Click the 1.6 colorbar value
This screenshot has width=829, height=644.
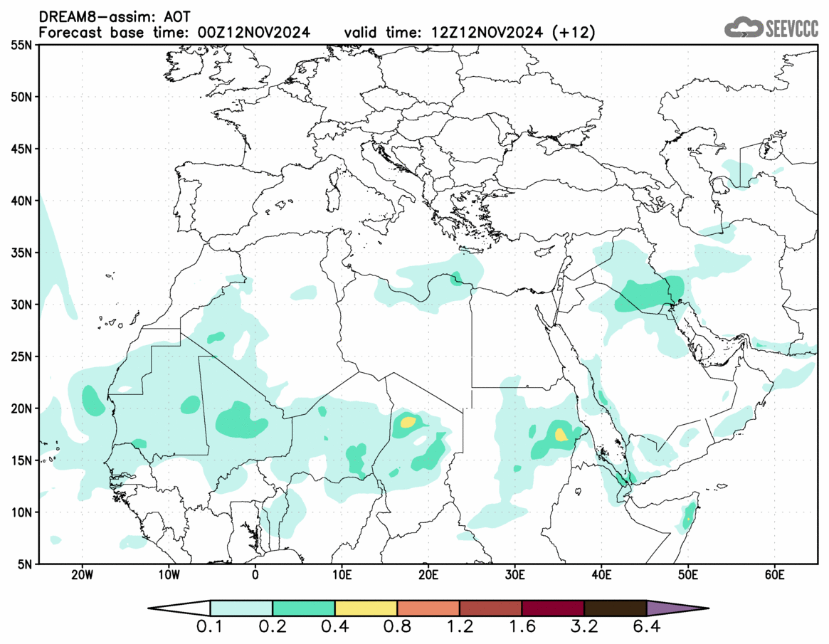[x=522, y=627]
